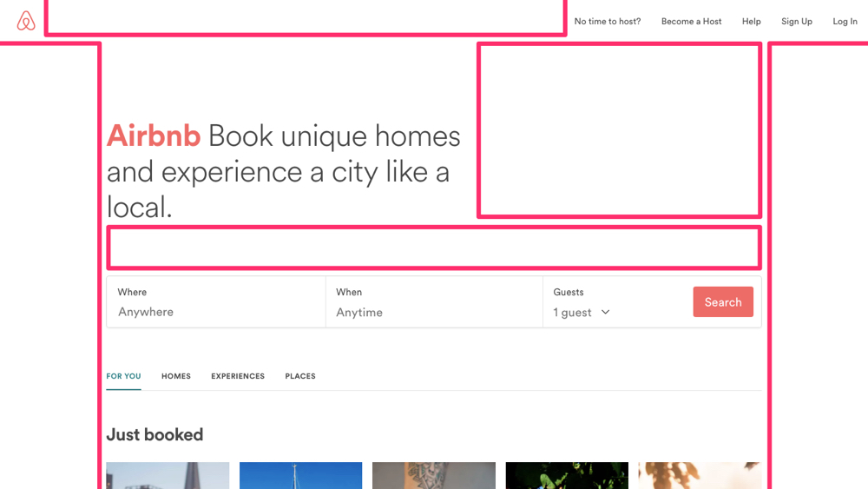Click the 'Just booked' heading

point(155,435)
